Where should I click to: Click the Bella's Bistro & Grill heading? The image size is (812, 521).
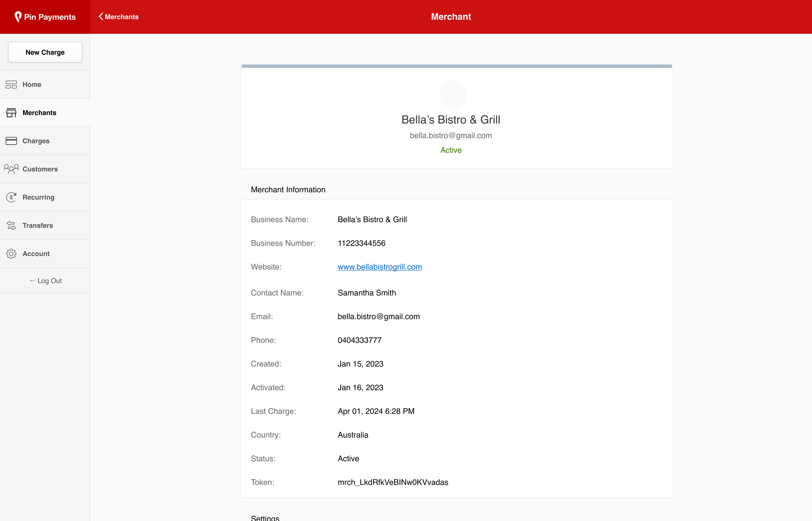point(451,120)
